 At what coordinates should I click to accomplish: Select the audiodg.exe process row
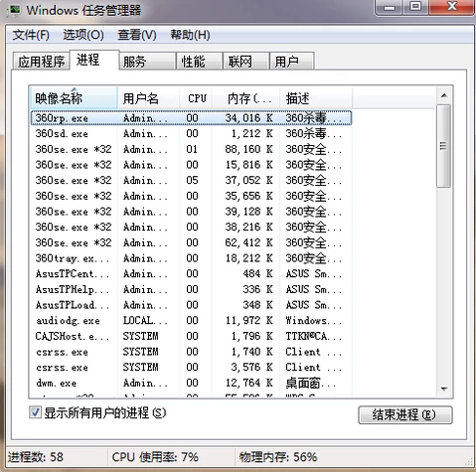click(191, 321)
